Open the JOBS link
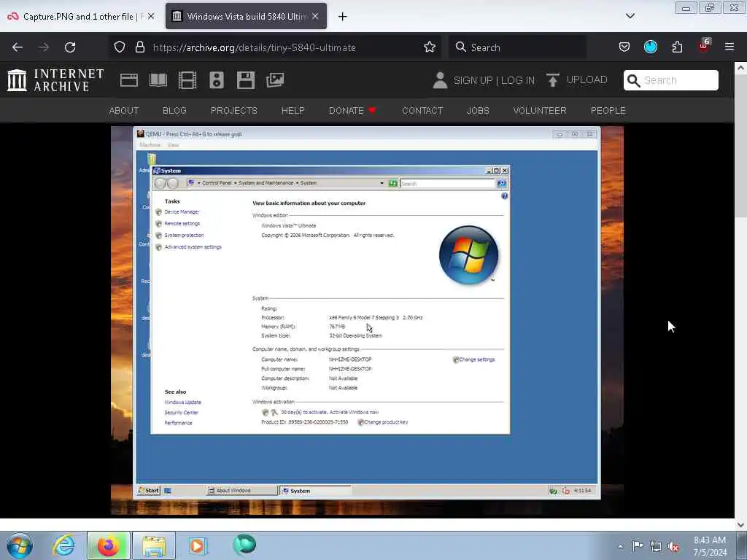The image size is (747, 560). [x=478, y=111]
